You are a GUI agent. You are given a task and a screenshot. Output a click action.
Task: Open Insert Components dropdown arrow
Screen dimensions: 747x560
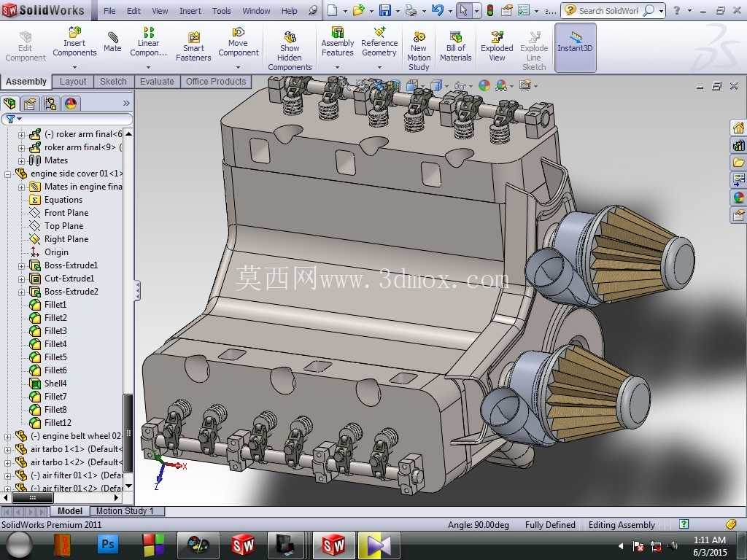(74, 67)
